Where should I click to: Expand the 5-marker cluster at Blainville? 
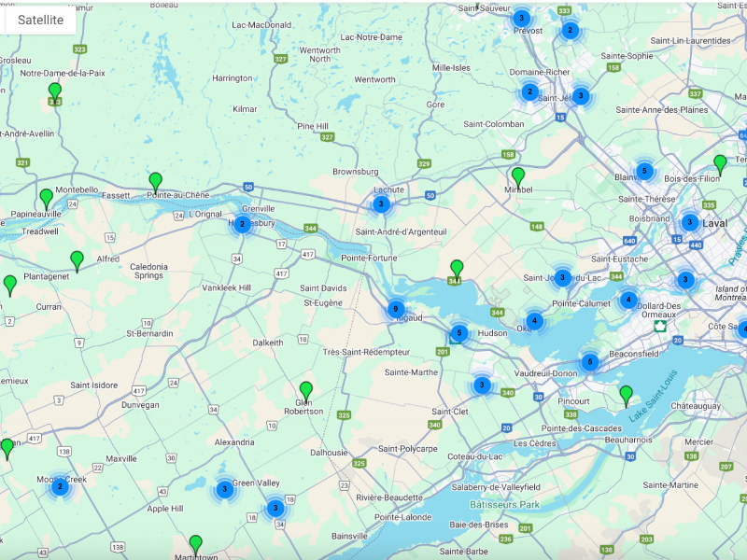[644, 171]
